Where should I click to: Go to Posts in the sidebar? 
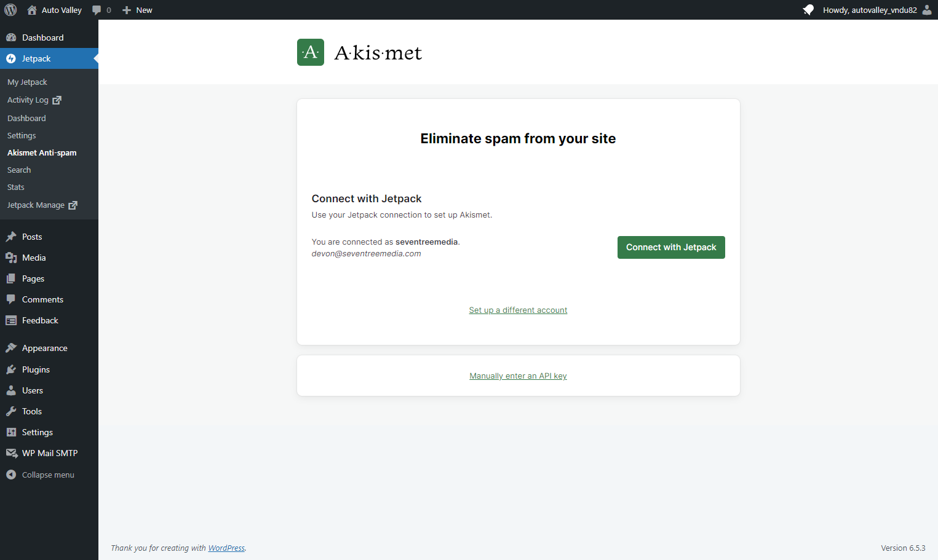[32, 237]
